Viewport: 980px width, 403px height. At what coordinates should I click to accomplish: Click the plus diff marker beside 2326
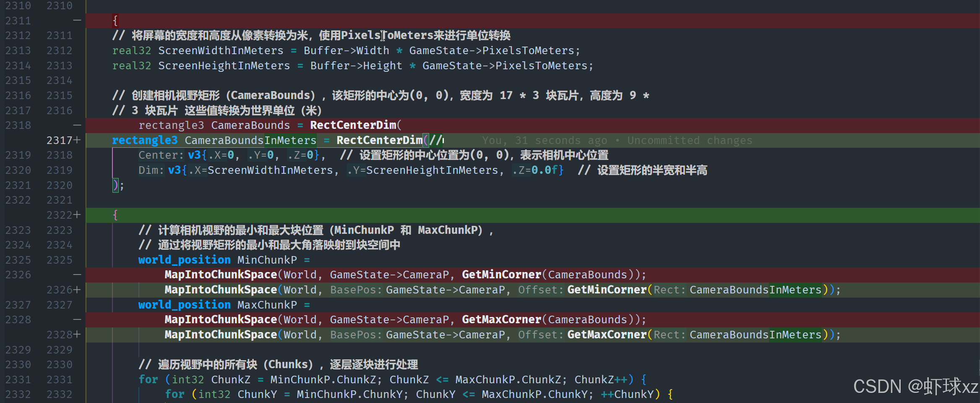[x=77, y=290]
